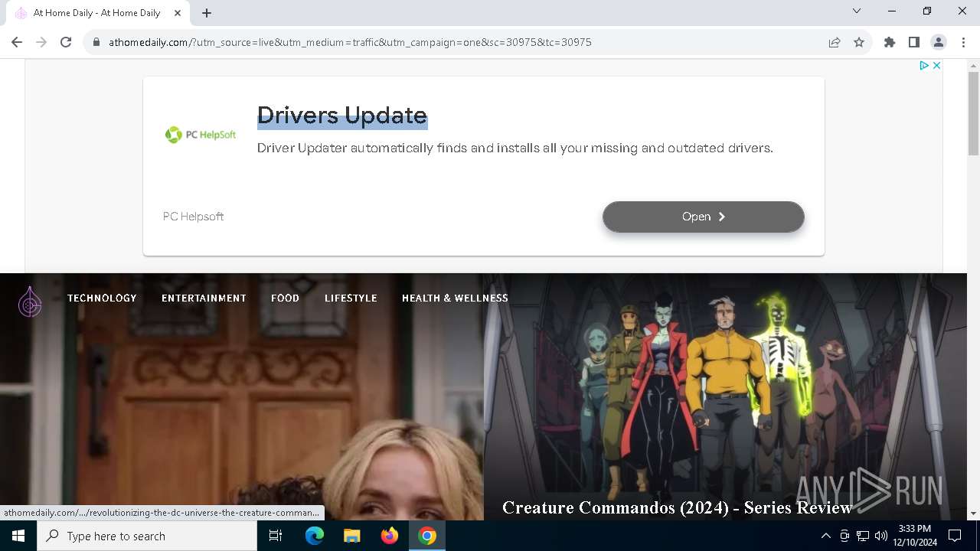The image size is (980, 551).
Task: Click the Open button in the ad
Action: pos(703,217)
